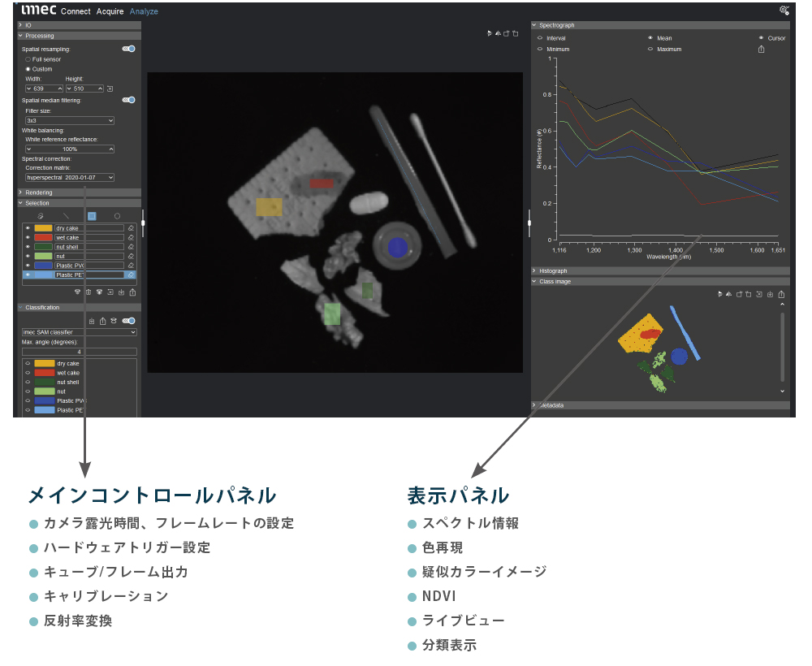The height and width of the screenshot is (666, 812).
Task: Click the eraser icon for wet cake
Action: [131, 237]
